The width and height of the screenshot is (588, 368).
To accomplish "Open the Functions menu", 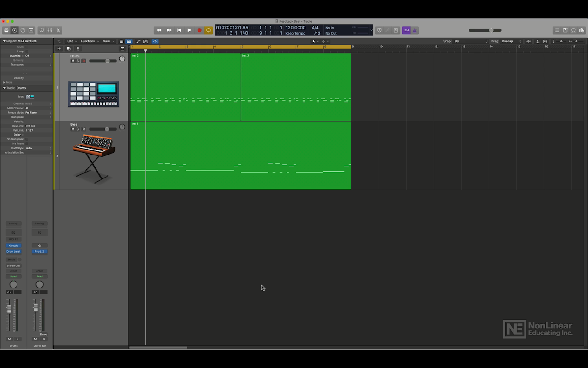I will coord(89,41).
